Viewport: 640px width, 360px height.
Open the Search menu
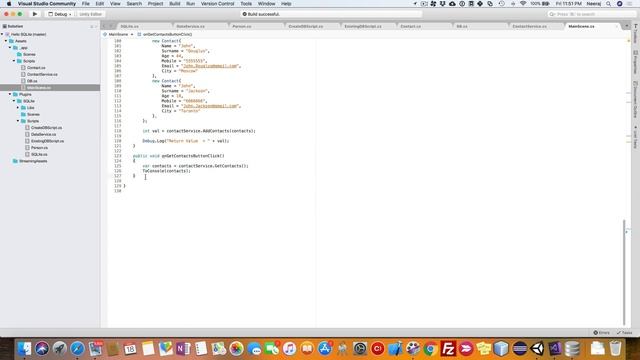click(134, 4)
